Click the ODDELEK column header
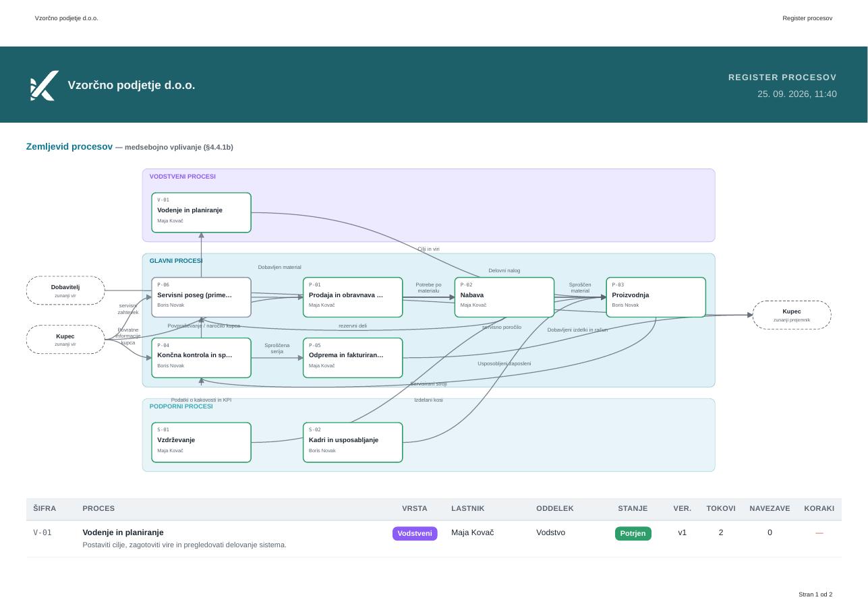This screenshot has height=614, width=868. click(x=555, y=508)
